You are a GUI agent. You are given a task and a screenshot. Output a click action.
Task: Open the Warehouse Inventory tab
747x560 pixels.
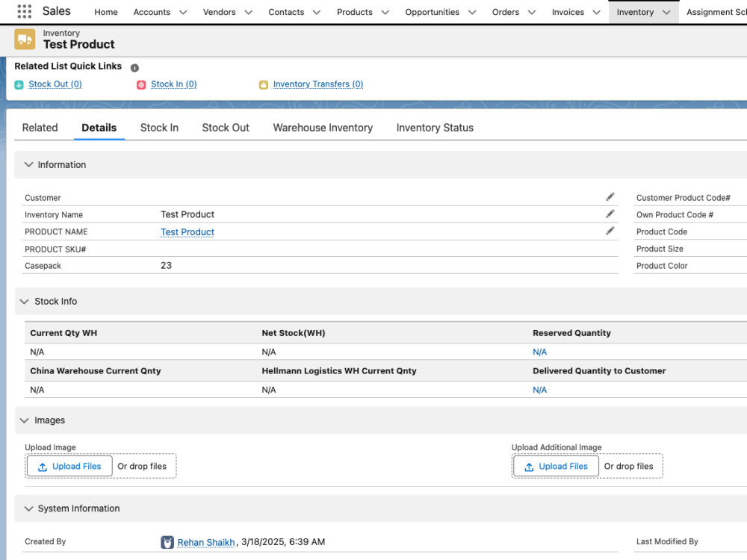pos(323,128)
